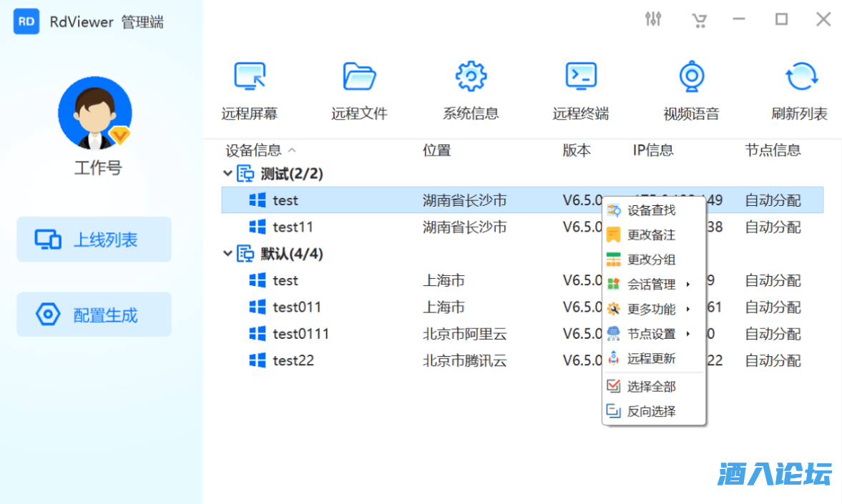Click the IP信息 column header
Screen dimensions: 842x504
(x=653, y=150)
